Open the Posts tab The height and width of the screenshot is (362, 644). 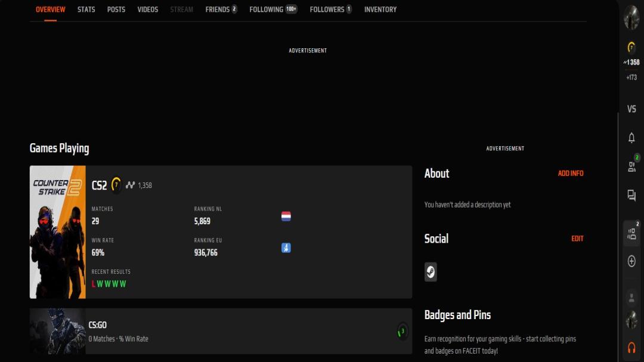click(116, 10)
